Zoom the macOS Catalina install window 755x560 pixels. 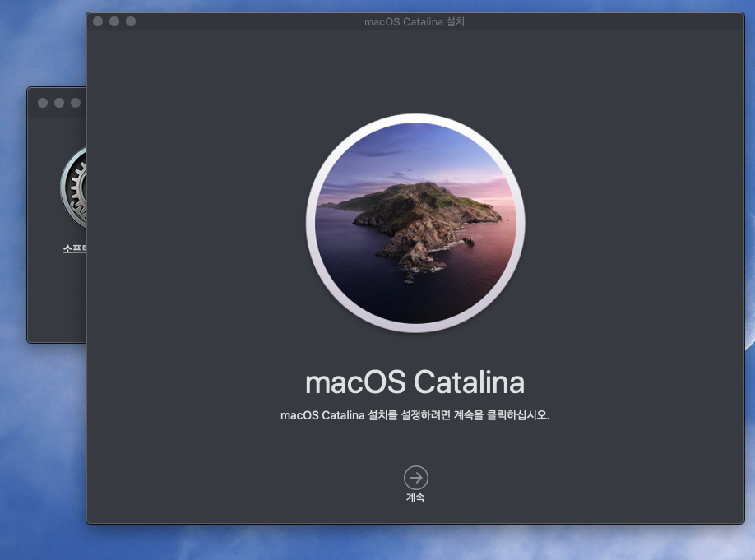click(x=131, y=21)
